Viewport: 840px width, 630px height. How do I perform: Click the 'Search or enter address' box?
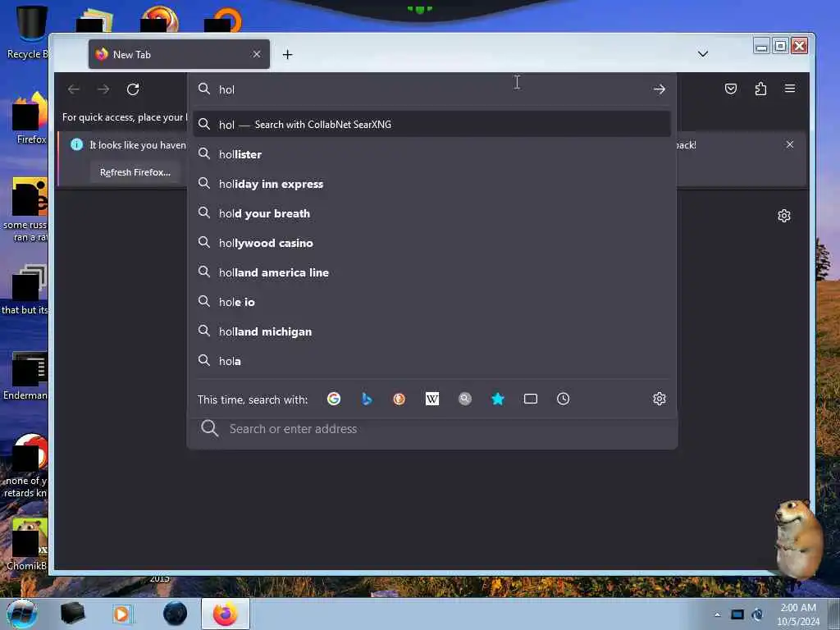pyautogui.click(x=431, y=428)
